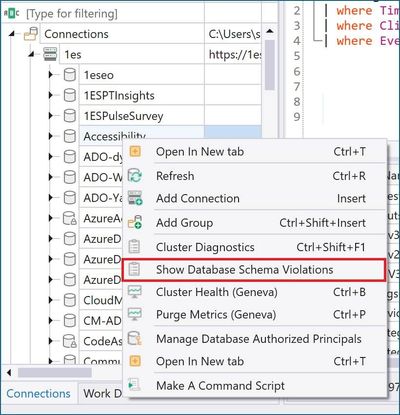Switch to the Connections tab
Image resolution: width=400 pixels, height=415 pixels.
coord(38,394)
